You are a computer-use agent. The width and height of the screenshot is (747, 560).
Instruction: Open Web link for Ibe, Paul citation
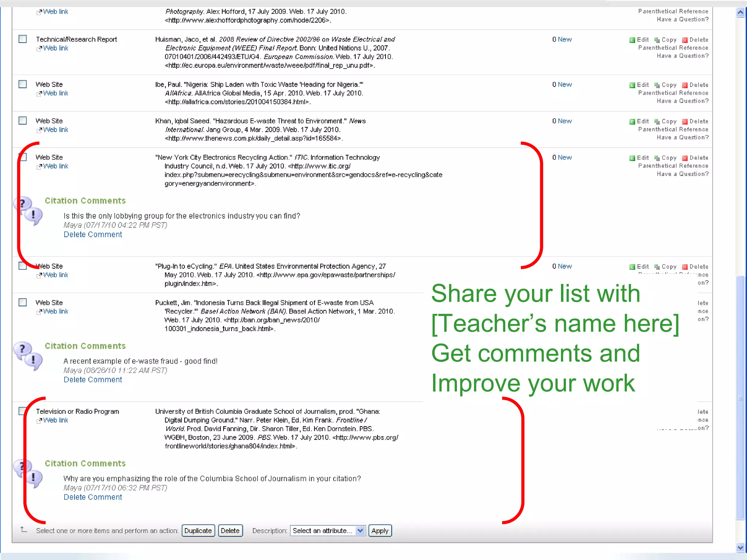[x=55, y=93]
